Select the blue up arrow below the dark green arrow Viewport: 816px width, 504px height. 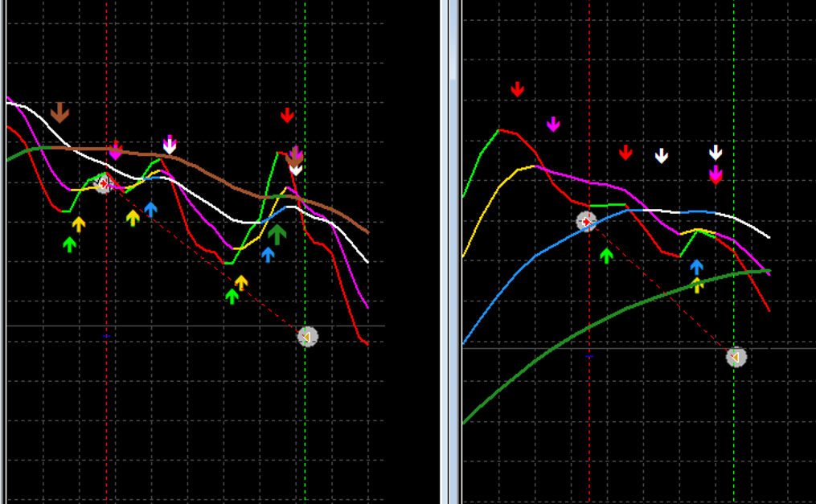(x=268, y=254)
